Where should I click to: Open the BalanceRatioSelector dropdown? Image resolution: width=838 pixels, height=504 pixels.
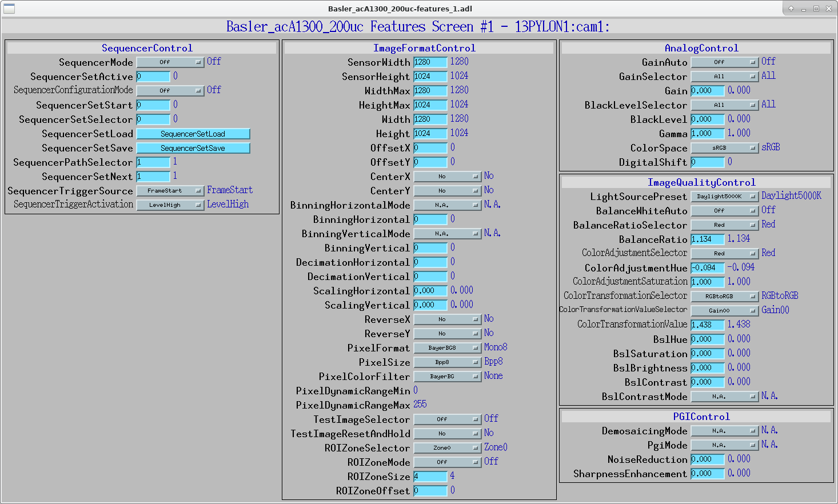click(725, 225)
